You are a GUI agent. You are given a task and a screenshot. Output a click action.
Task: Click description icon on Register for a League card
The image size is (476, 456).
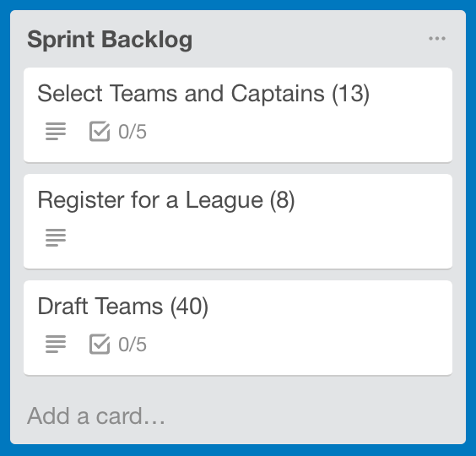tap(56, 237)
